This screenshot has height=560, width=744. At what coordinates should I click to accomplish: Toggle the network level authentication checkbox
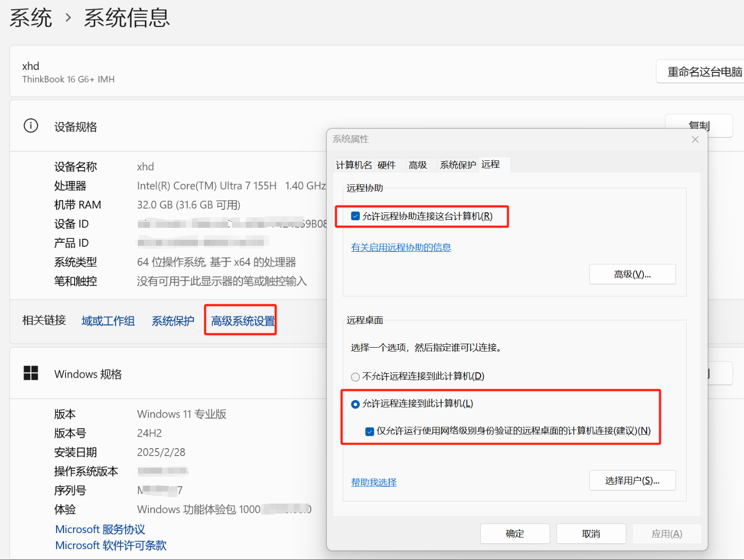coord(370,431)
